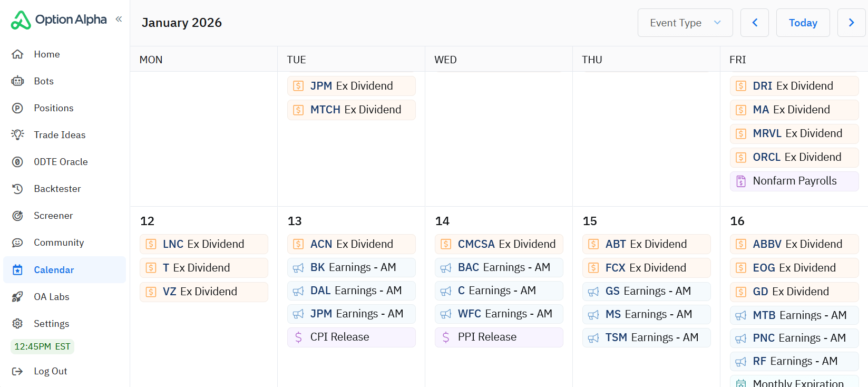Select WFC Earnings - AM event

(499, 314)
